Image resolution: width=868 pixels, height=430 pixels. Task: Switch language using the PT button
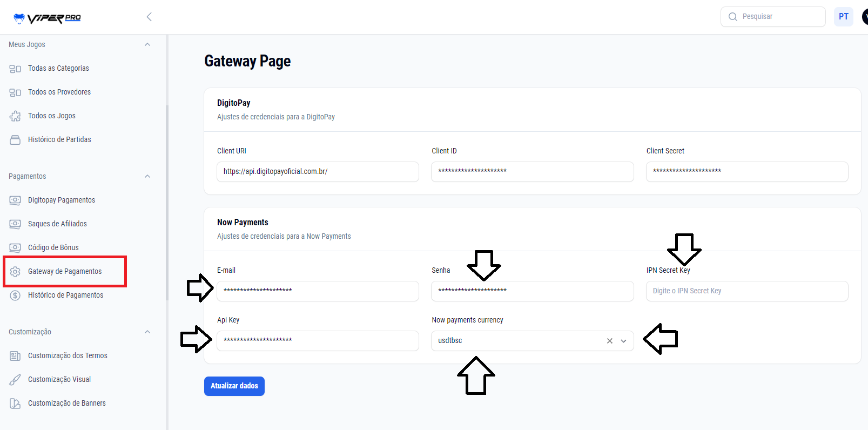(843, 17)
